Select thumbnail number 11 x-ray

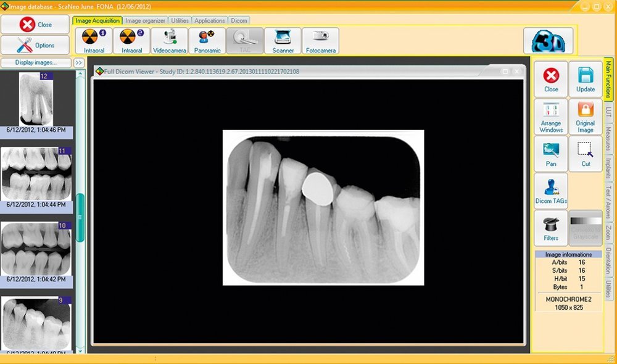37,173
